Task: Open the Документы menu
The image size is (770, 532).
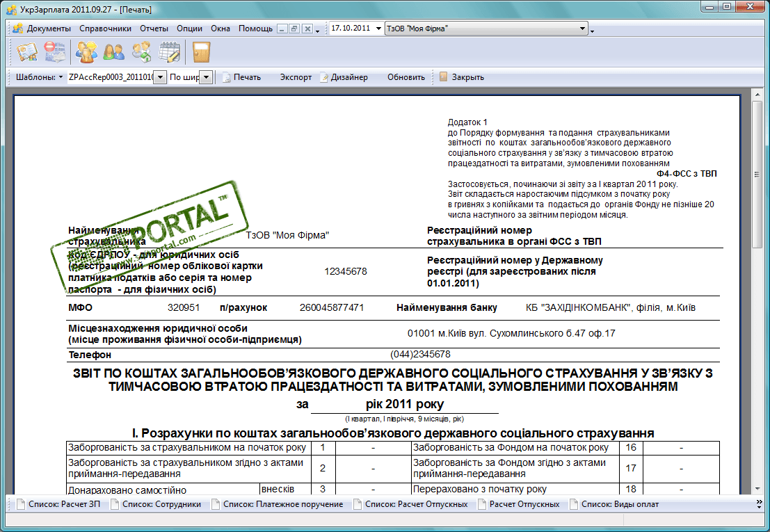Action: coord(49,29)
